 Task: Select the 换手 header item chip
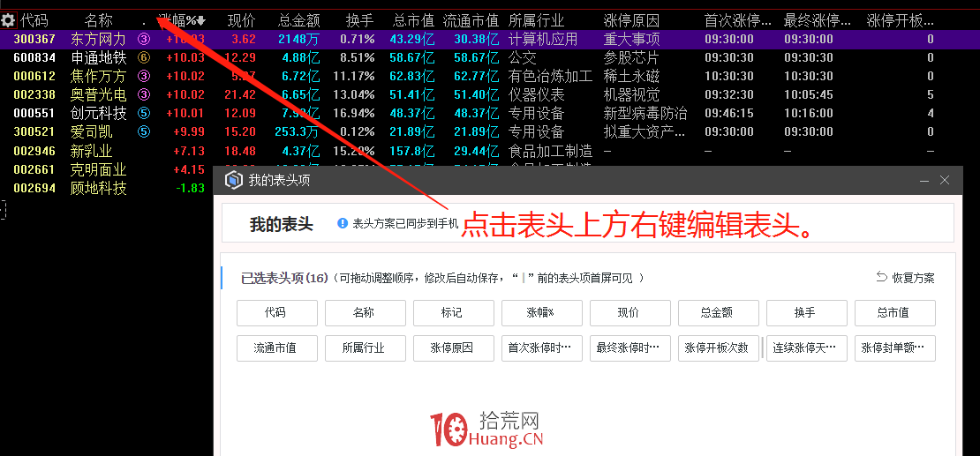(807, 313)
